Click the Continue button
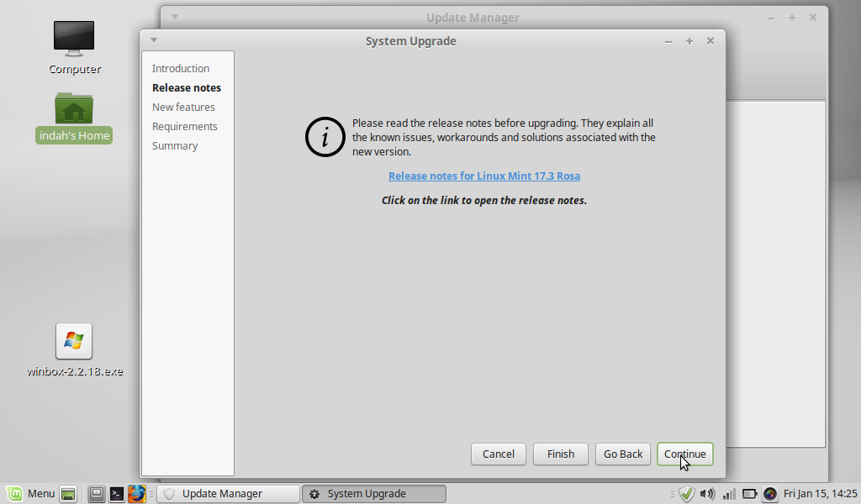The image size is (861, 504). coord(684,454)
